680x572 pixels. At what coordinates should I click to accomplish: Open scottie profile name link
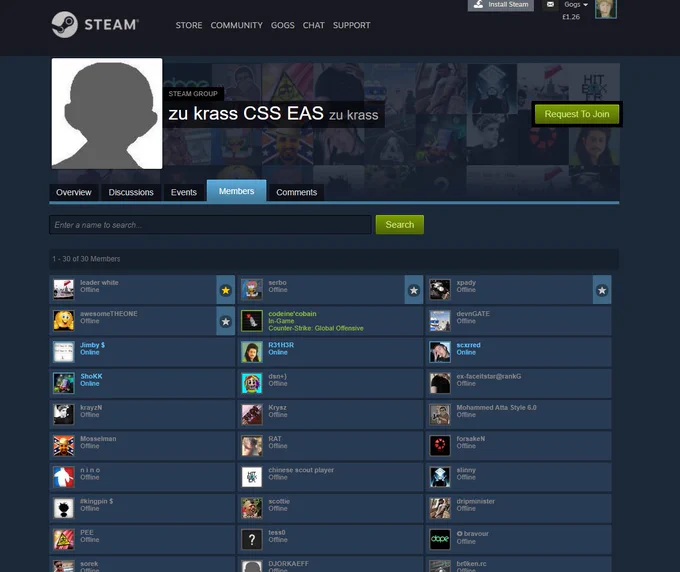(279, 501)
